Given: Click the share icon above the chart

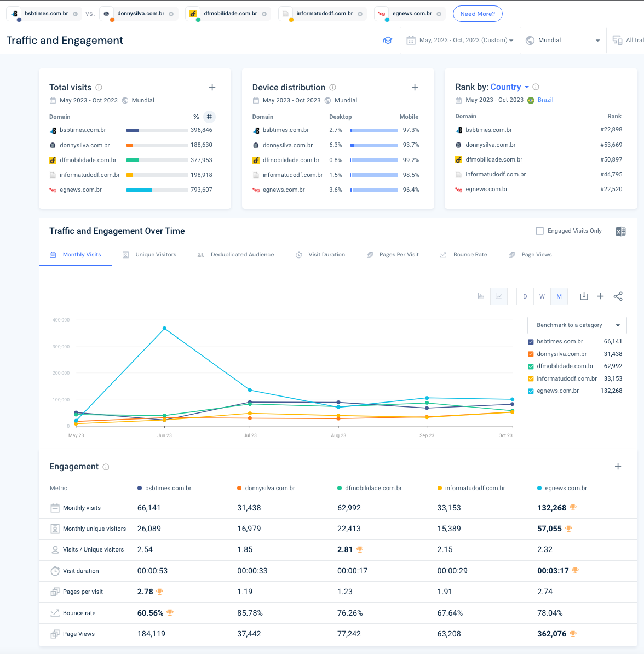Looking at the screenshot, I should click(x=618, y=296).
